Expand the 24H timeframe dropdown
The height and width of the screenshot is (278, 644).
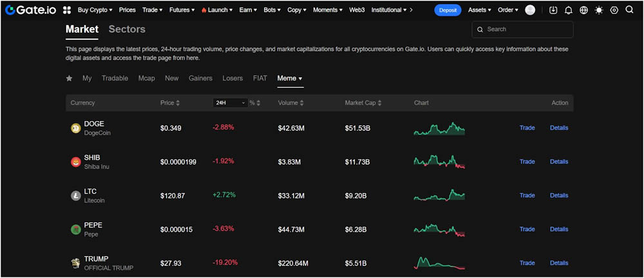coord(230,103)
